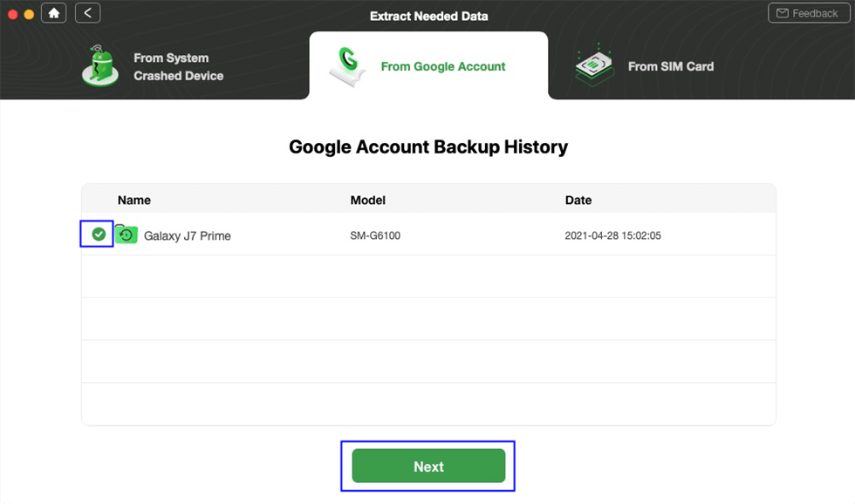Switch to From System Crashed Device tab
The width and height of the screenshot is (855, 504).
178,66
